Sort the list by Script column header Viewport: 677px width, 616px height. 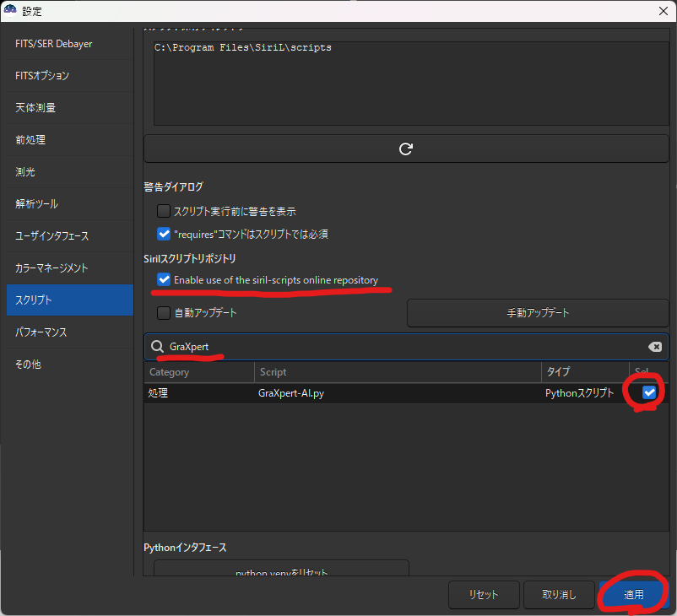click(397, 372)
